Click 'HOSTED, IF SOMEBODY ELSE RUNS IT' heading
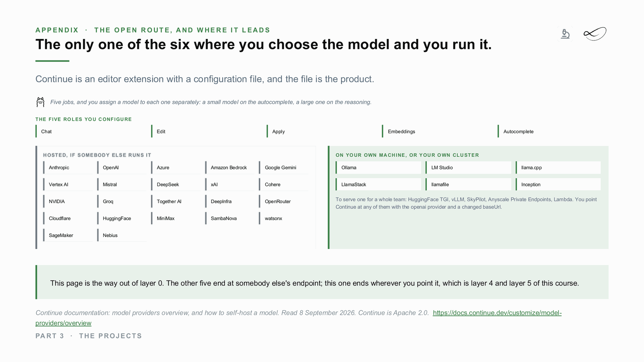This screenshot has height=362, width=644. click(97, 155)
